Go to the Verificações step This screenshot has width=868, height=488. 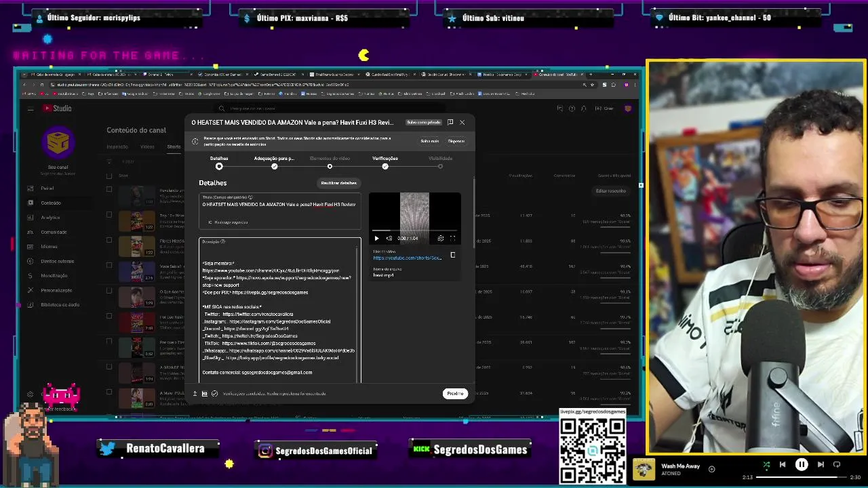point(385,162)
